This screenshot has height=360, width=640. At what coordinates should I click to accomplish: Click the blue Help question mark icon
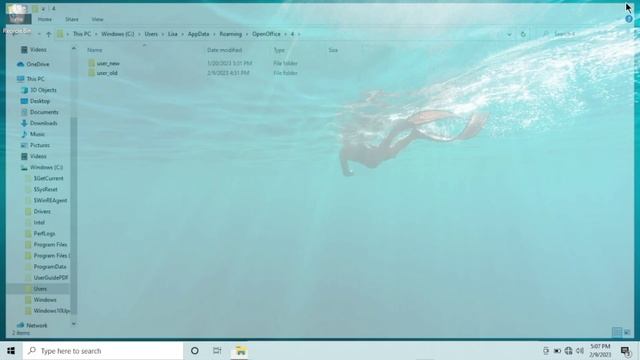[x=629, y=19]
